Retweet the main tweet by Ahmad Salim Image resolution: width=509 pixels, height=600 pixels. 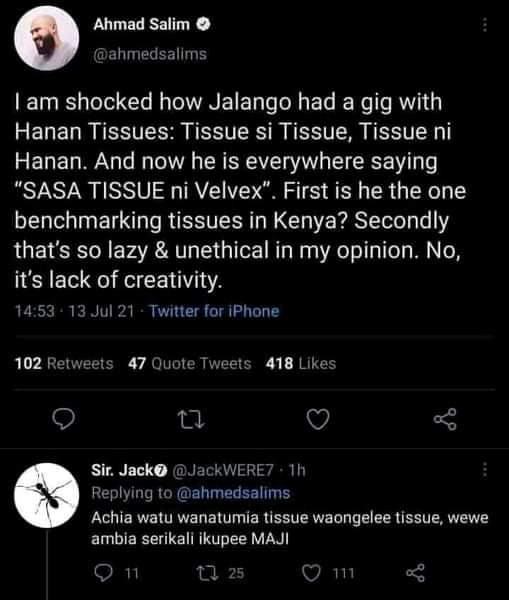pos(192,419)
